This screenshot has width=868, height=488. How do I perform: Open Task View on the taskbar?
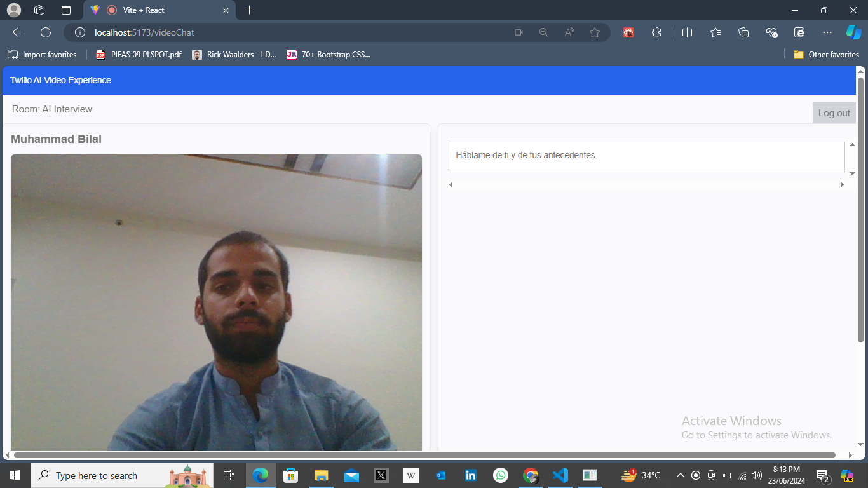coord(229,475)
